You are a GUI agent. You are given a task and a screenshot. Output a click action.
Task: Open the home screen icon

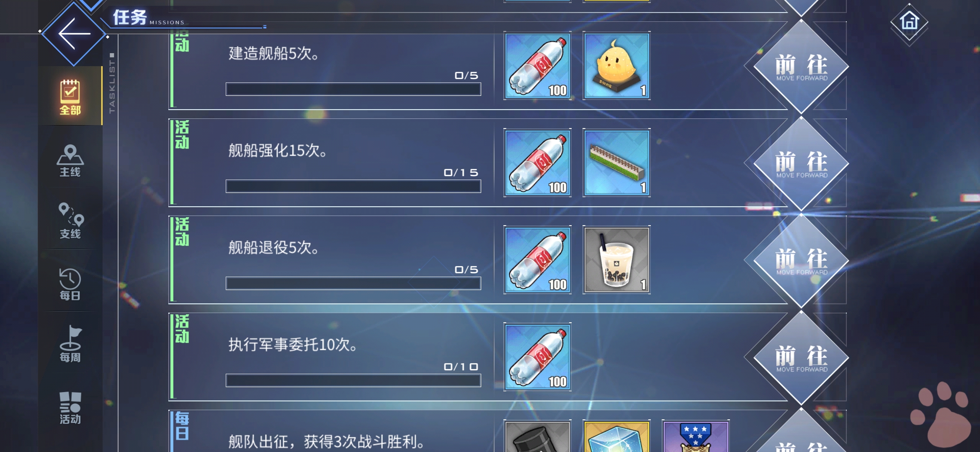click(x=909, y=21)
